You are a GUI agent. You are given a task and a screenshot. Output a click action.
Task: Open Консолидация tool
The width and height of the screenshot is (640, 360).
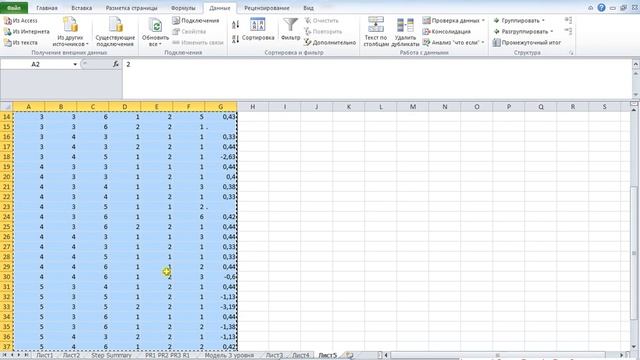click(x=447, y=31)
